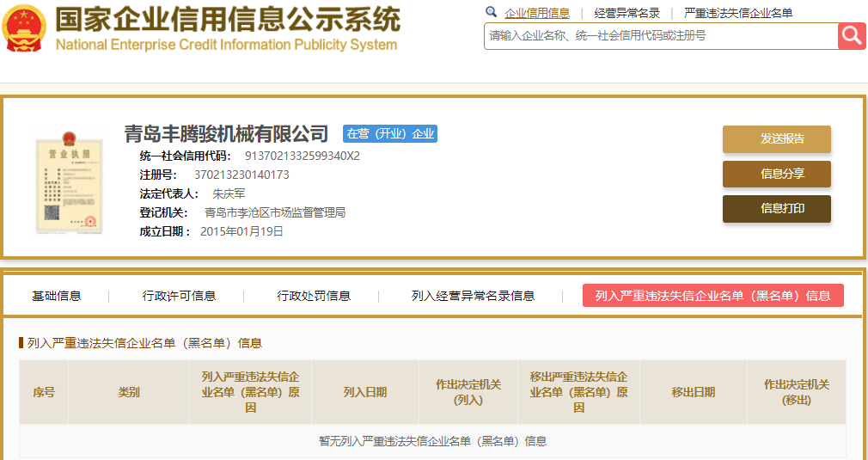868x460 pixels.
Task: Open the business license thumbnail image
Action: (x=70, y=184)
